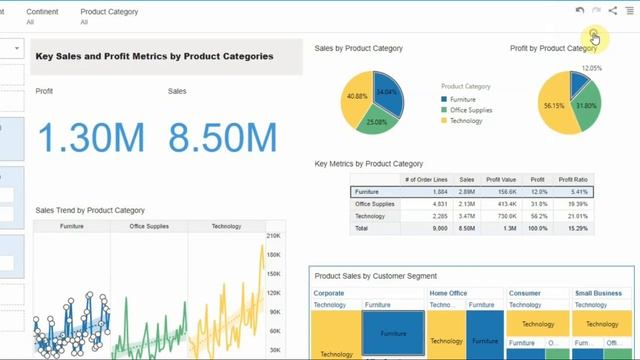Image resolution: width=640 pixels, height=360 pixels.
Task: Click the Home Office segment header
Action: (x=448, y=293)
